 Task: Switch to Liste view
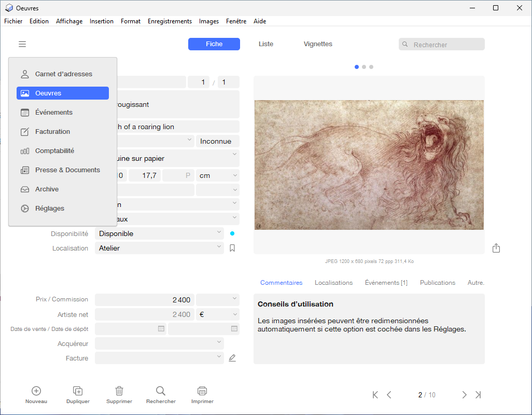click(265, 44)
